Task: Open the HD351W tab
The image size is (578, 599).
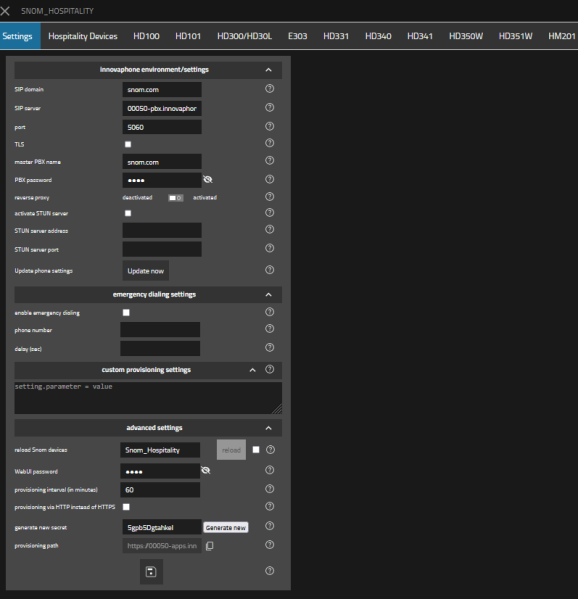Action: [515, 36]
